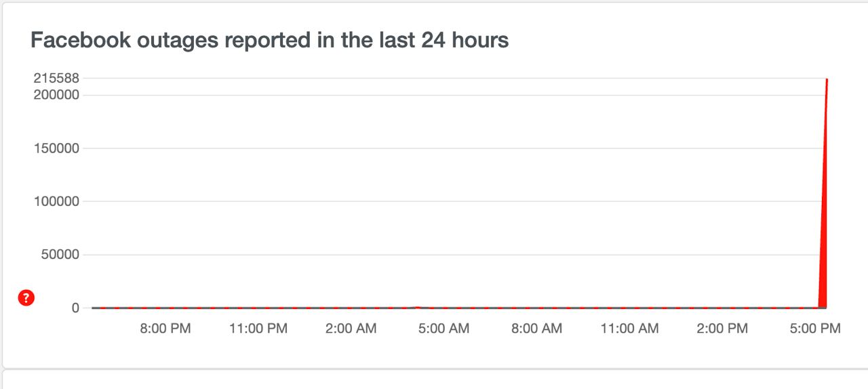The height and width of the screenshot is (389, 868).
Task: Click the 50000 y-axis label
Action: (60, 255)
